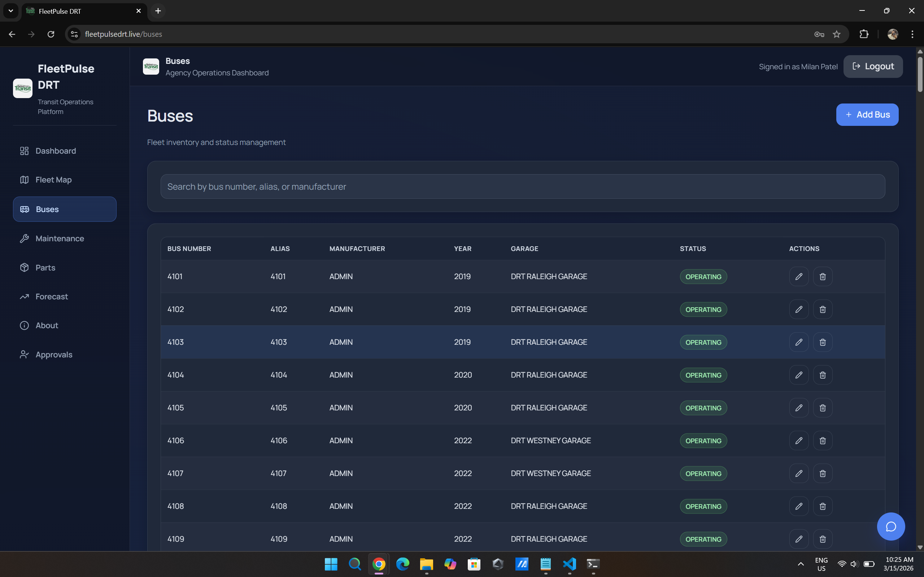
Task: Open the Chrome three-dot menu
Action: click(x=912, y=34)
